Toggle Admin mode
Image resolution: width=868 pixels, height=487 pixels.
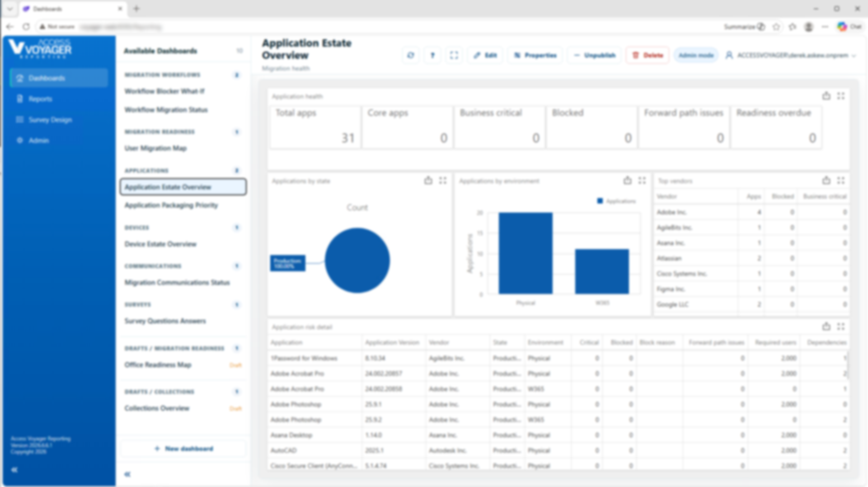696,55
